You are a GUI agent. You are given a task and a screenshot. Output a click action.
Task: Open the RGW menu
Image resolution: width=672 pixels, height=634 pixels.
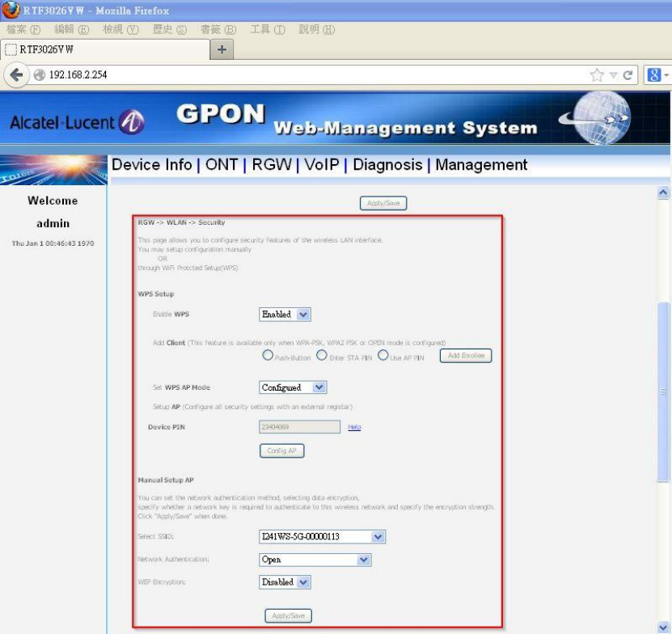271,165
